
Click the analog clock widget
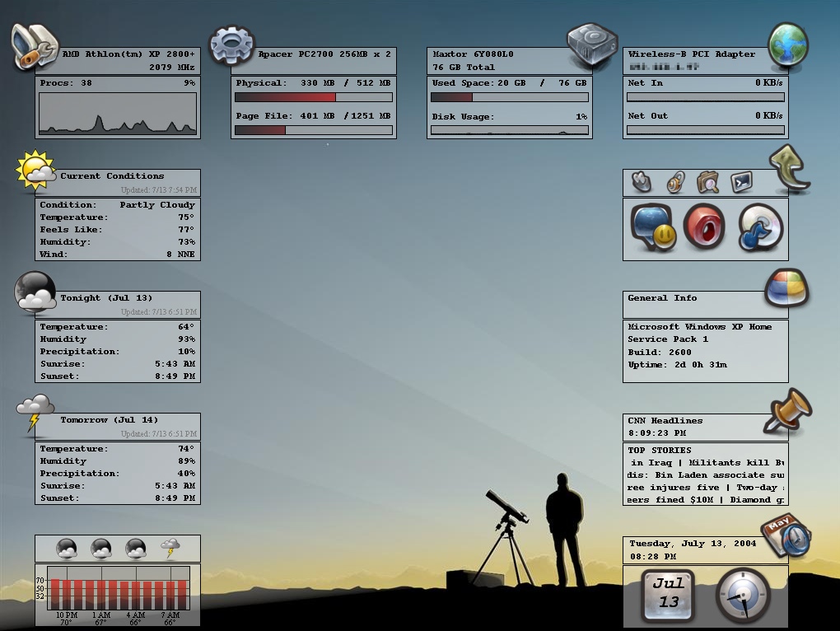pos(743,595)
